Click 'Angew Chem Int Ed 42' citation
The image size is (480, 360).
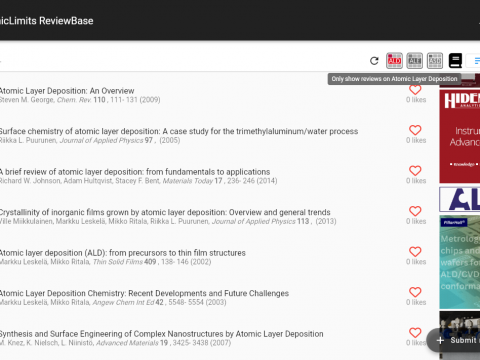128,302
